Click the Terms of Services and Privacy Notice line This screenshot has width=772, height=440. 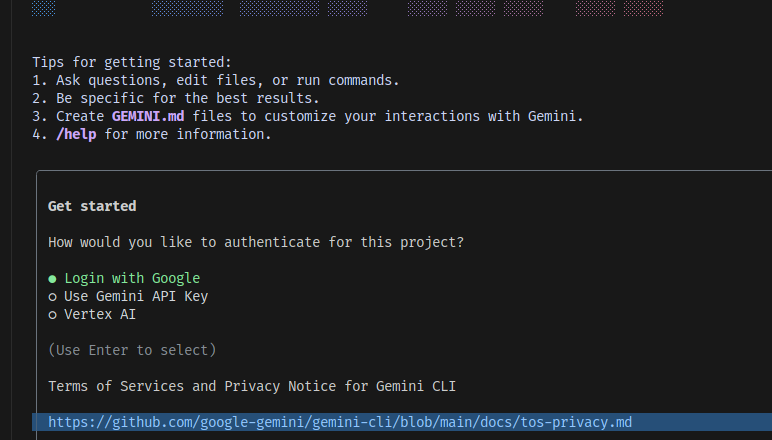point(252,387)
